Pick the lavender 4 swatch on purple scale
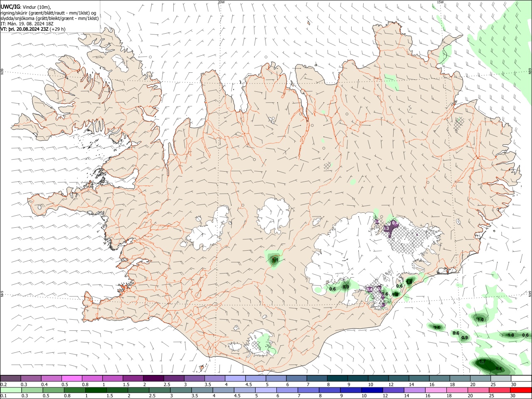532x399 pixels. coord(235,378)
